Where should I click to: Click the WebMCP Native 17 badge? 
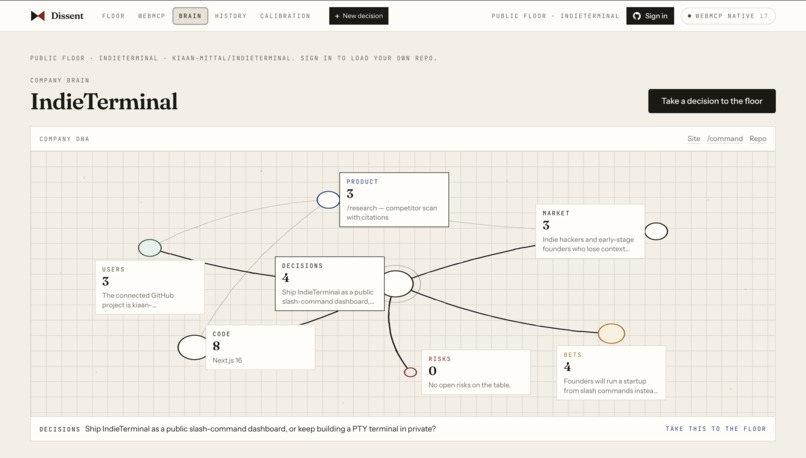tap(728, 16)
